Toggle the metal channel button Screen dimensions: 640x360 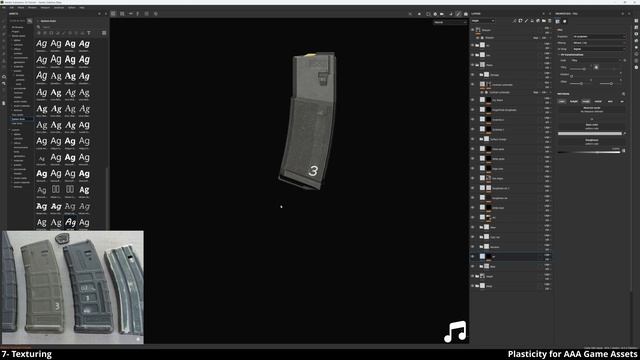598,101
